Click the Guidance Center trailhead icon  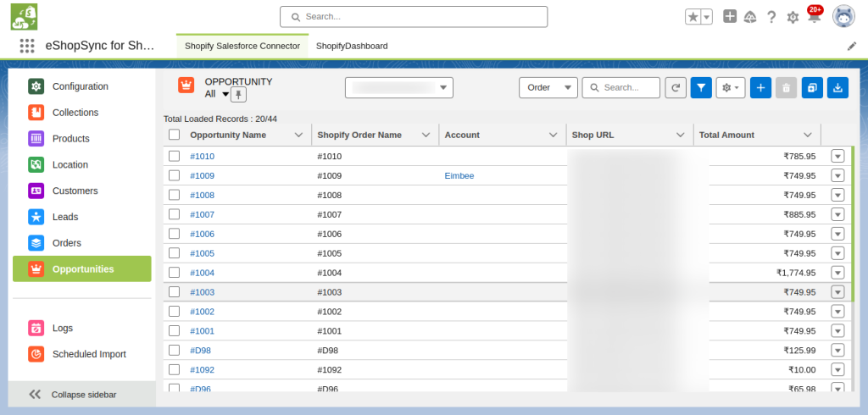pyautogui.click(x=750, y=17)
